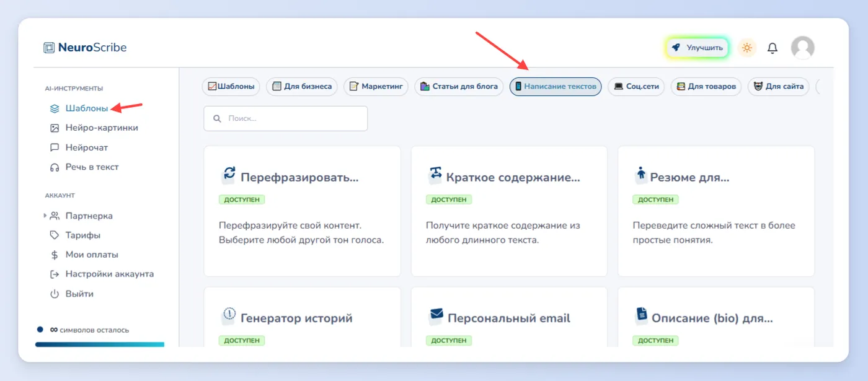Expand the Партнерка submenu arrow

tap(45, 216)
